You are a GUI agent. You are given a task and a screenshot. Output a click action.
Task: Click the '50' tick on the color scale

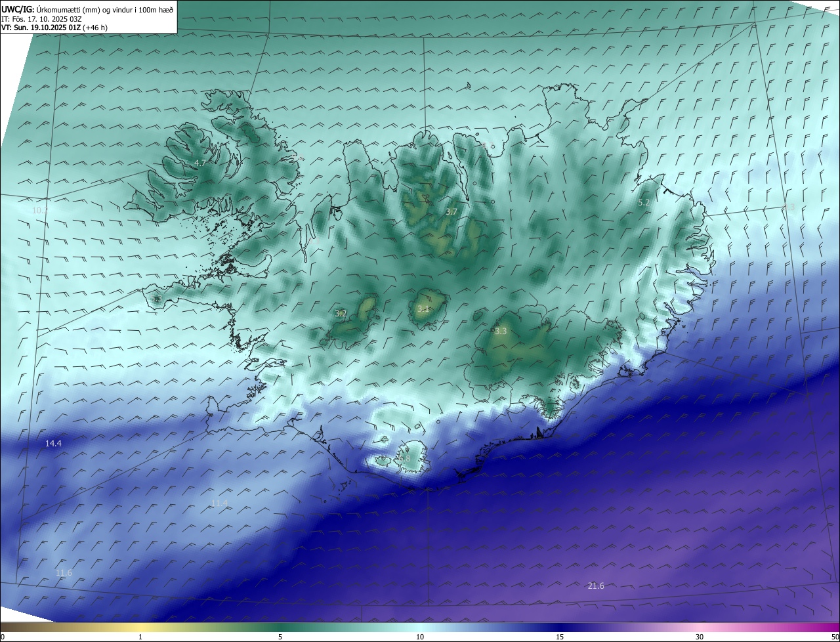[835, 637]
